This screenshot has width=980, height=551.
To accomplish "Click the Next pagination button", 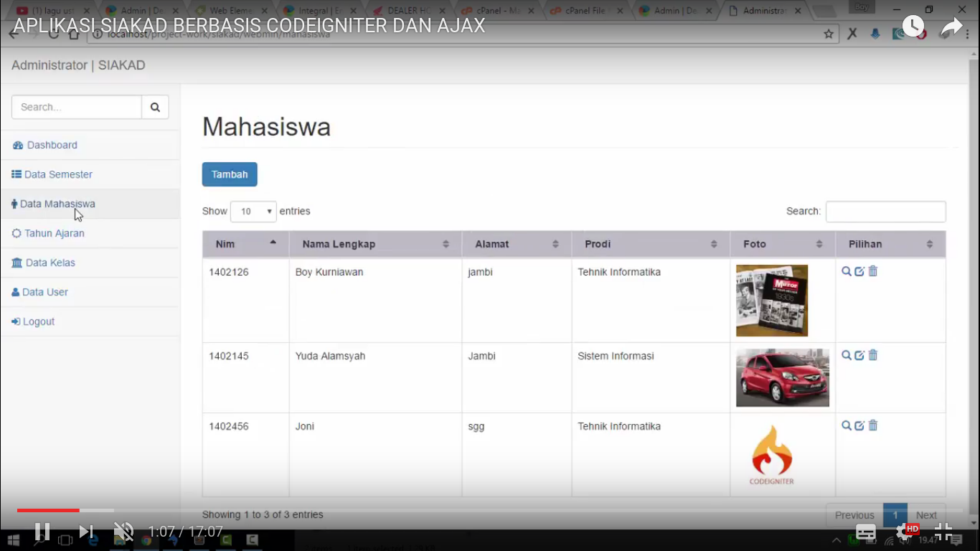I will coord(926,515).
